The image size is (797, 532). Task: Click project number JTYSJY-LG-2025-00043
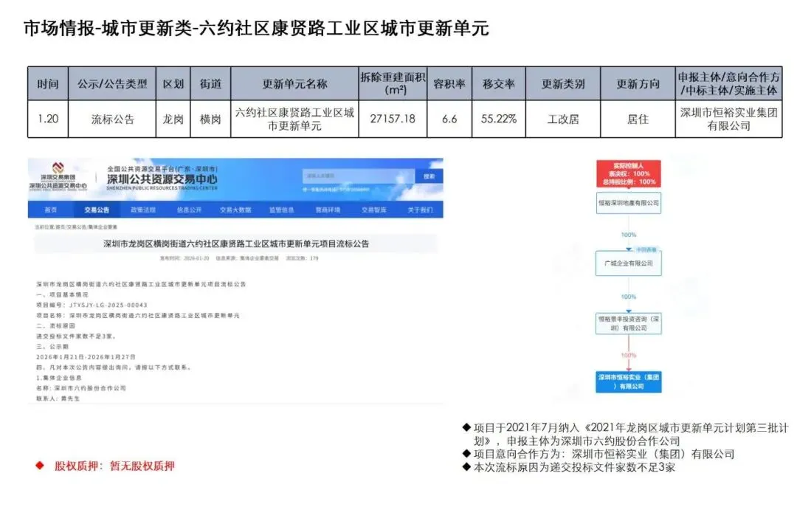coord(108,305)
